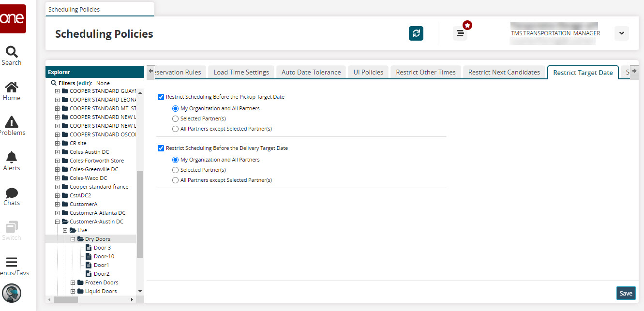Uncheck Restrict Scheduling Before the Pickup Target Date

pyautogui.click(x=161, y=97)
